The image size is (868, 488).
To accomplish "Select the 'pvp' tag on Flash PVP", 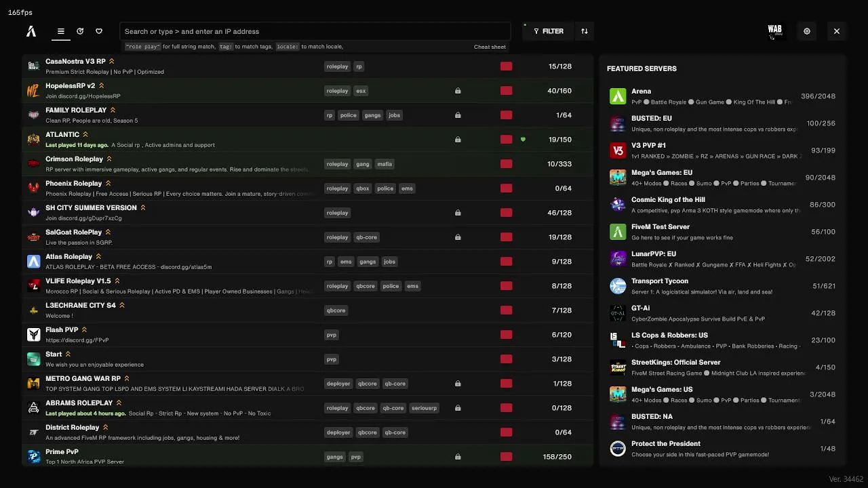I will [x=332, y=335].
